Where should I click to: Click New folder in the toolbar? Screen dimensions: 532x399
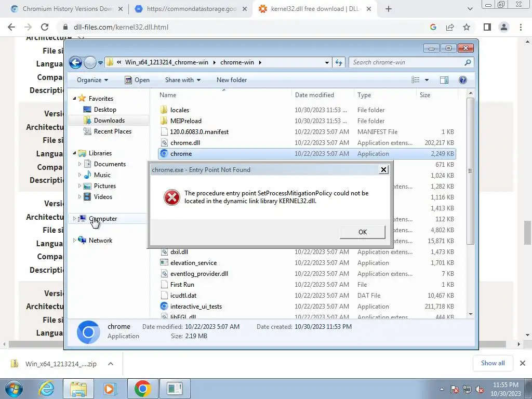[x=232, y=80]
